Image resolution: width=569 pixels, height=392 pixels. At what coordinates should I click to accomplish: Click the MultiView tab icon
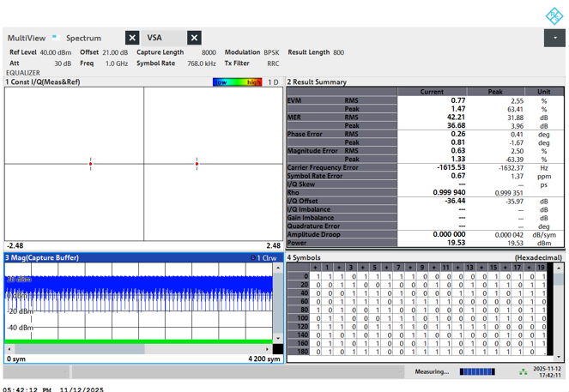pyautogui.click(x=54, y=37)
